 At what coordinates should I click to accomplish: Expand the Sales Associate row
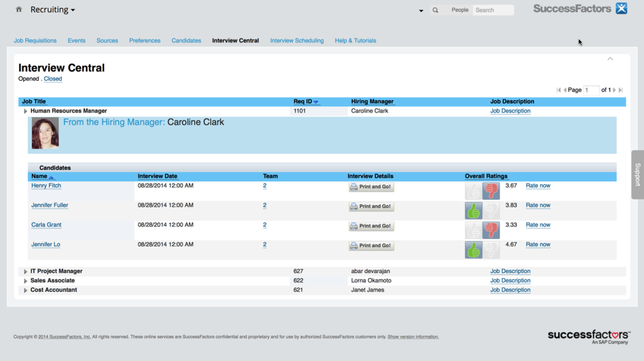coord(25,281)
